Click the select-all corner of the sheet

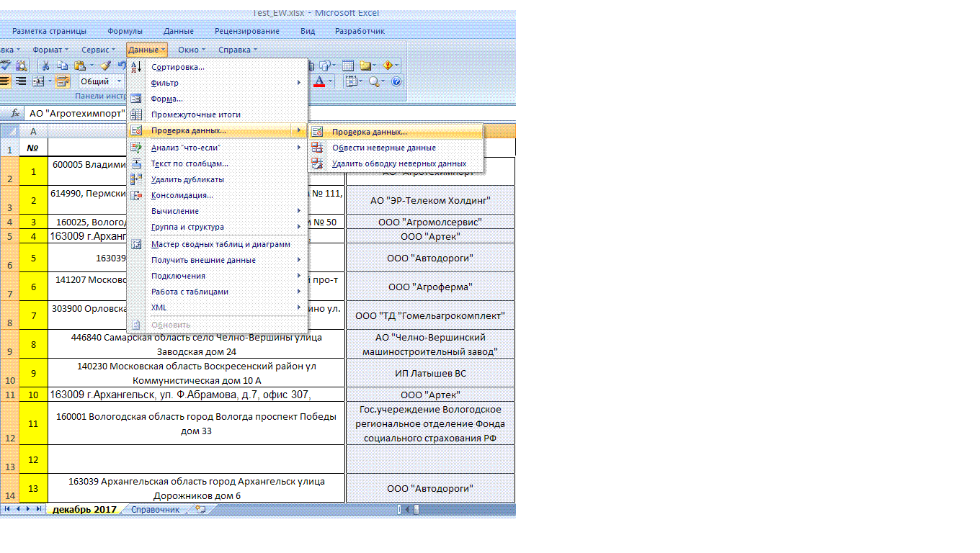9,131
